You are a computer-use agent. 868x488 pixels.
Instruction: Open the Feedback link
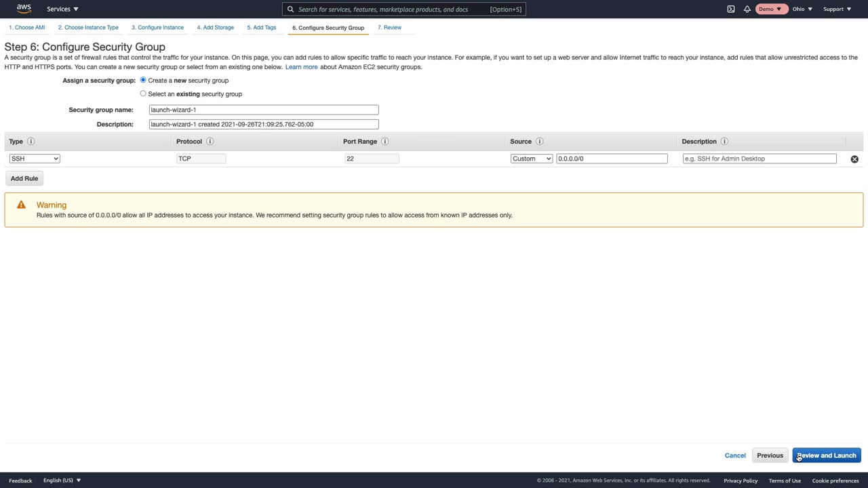pyautogui.click(x=20, y=481)
